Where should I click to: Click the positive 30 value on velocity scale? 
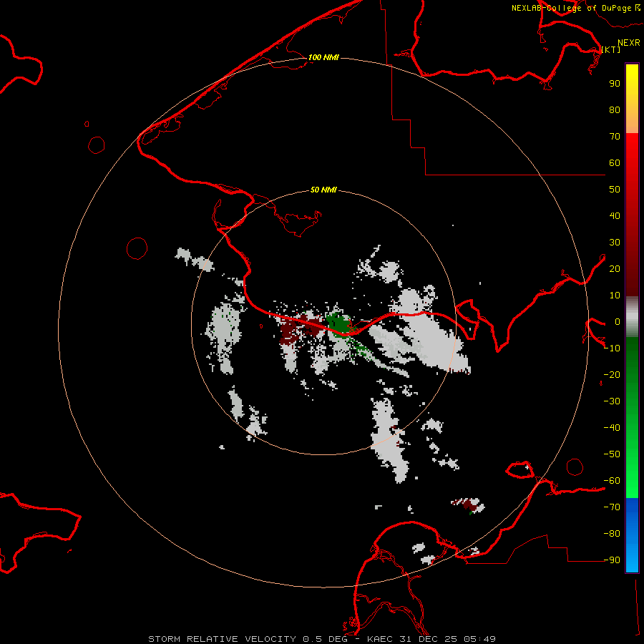point(615,243)
